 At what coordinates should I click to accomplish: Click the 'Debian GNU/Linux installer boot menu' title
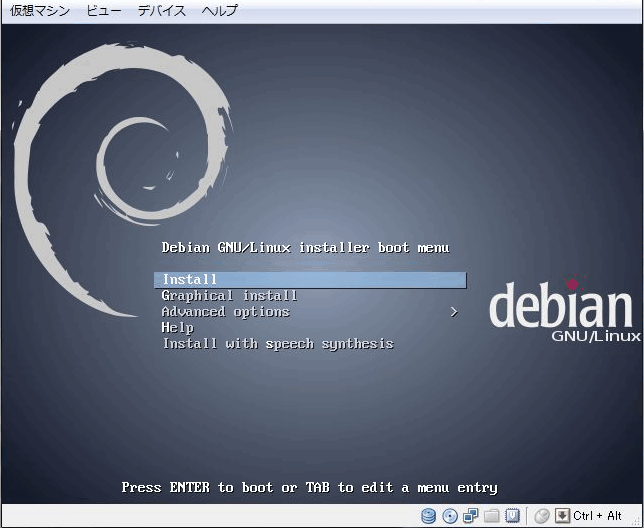click(x=305, y=248)
